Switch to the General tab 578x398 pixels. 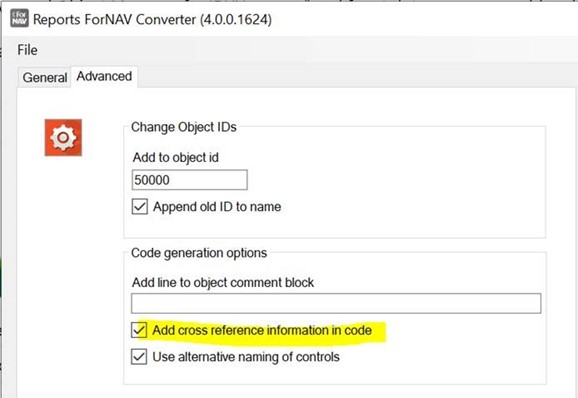point(45,77)
